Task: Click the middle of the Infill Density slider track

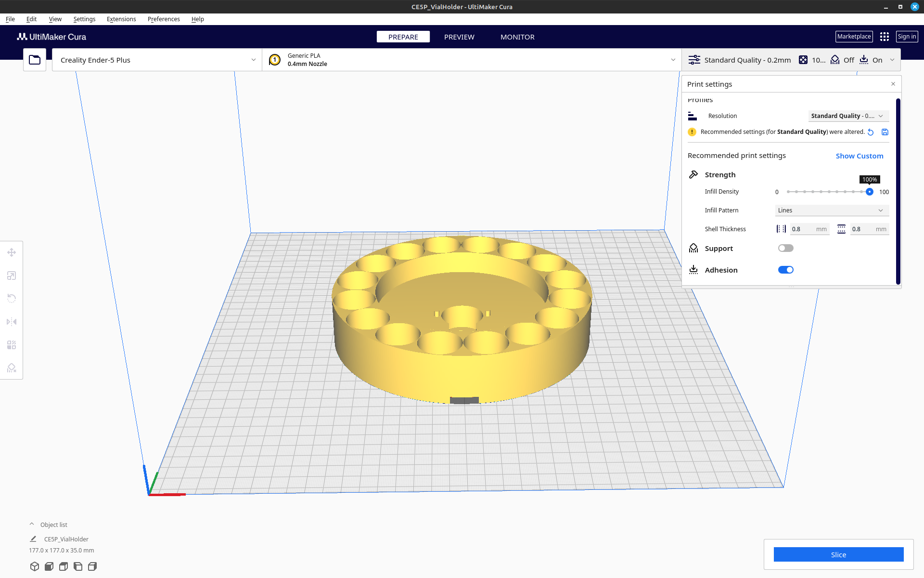Action: tap(829, 192)
